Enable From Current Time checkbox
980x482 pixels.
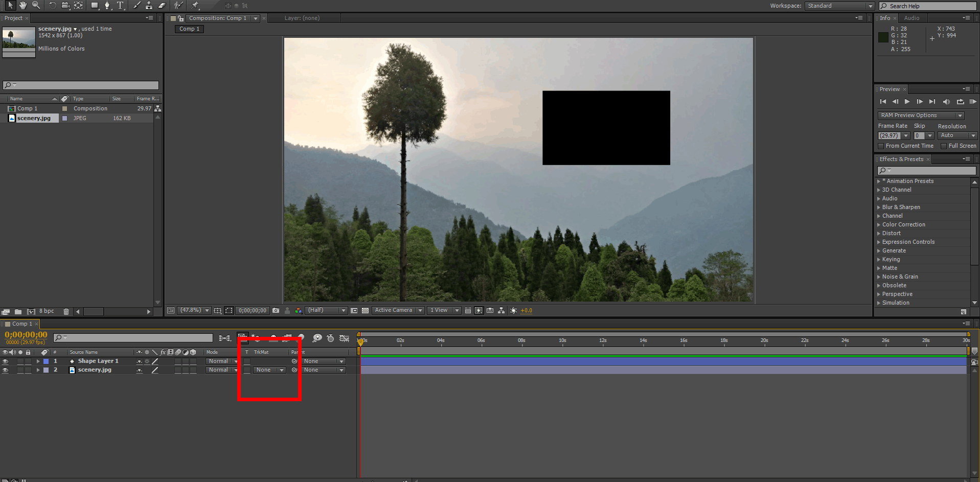click(x=881, y=146)
